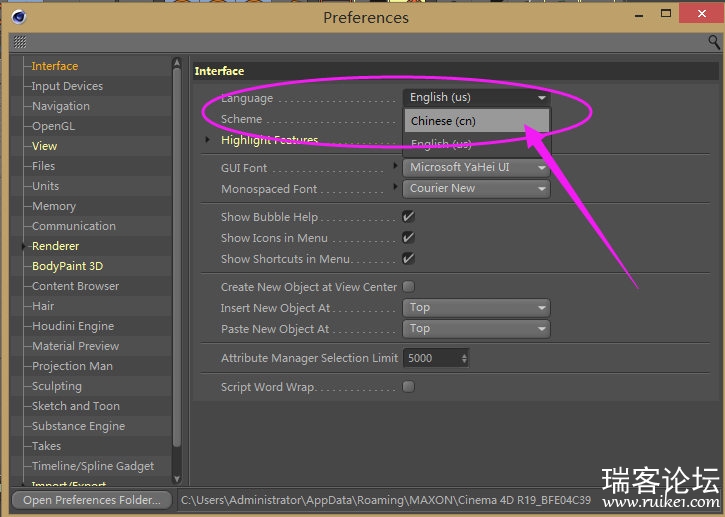Viewport: 725px width, 517px height.
Task: Open the Paste New Object At dropdown
Action: coord(476,329)
